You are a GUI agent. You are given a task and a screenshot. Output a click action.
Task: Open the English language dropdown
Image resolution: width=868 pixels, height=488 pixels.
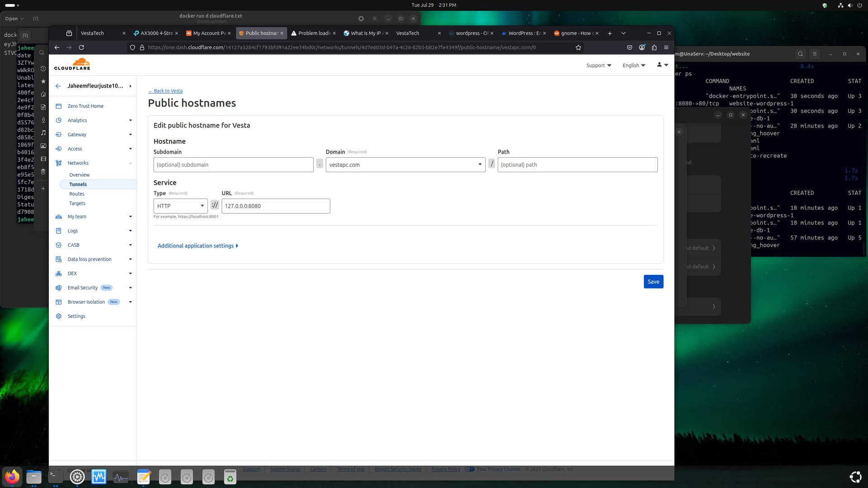click(x=633, y=66)
